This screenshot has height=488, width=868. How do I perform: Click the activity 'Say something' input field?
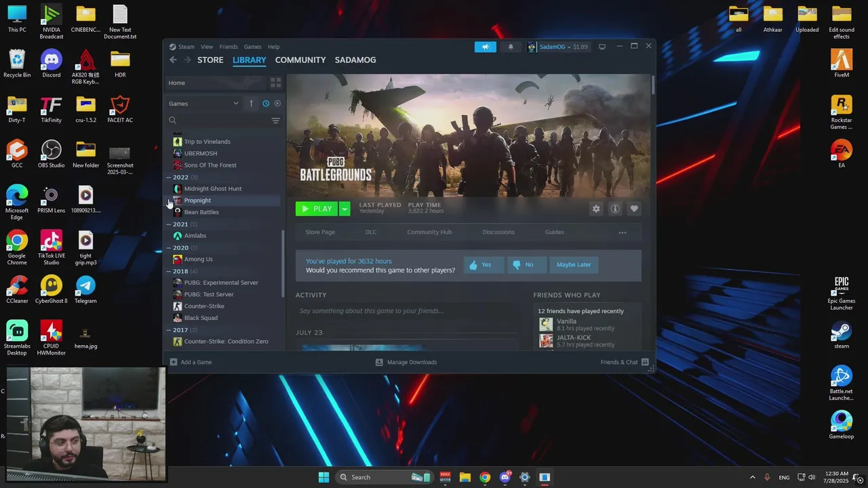pyautogui.click(x=407, y=311)
